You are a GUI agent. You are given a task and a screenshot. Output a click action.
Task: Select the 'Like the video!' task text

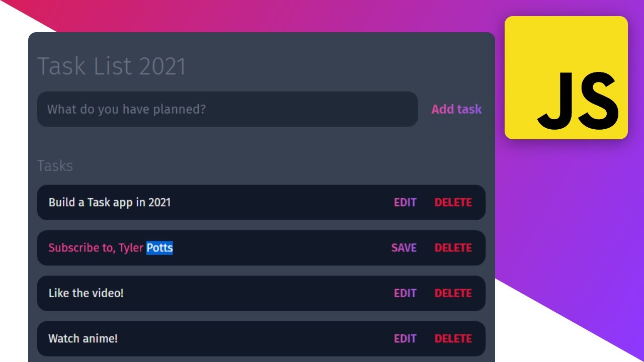(x=86, y=293)
